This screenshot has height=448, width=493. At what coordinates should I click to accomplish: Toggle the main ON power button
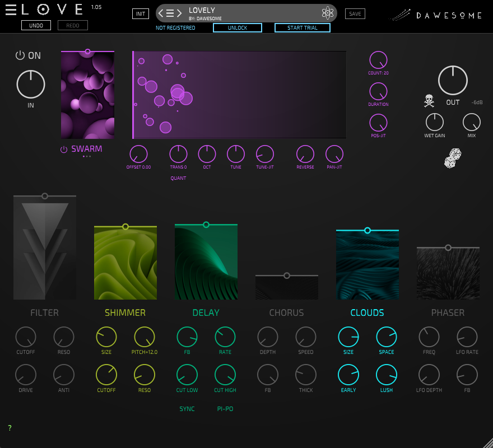tap(21, 55)
